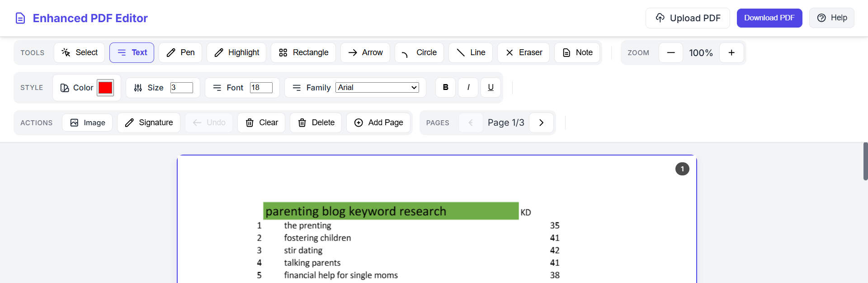Select the Circle shape tool

[419, 52]
